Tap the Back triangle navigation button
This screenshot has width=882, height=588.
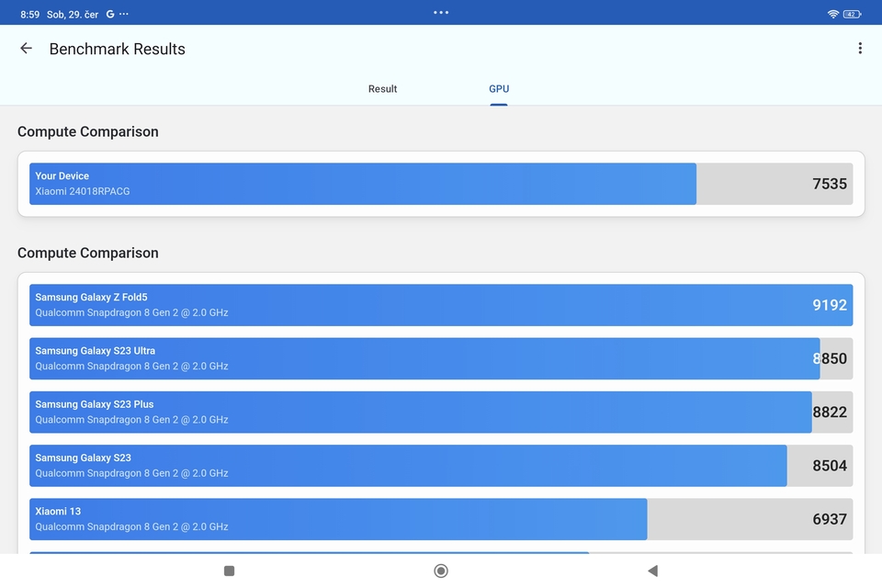652,571
